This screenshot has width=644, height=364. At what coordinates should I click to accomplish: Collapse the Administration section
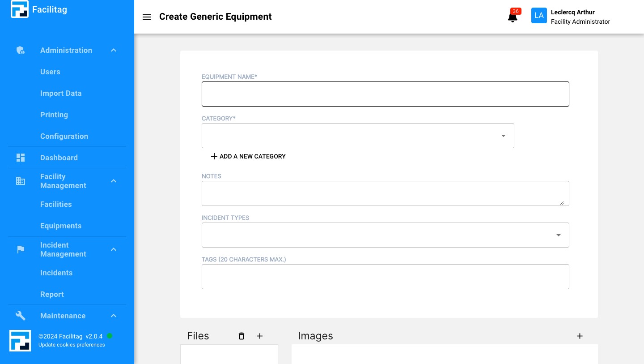pyautogui.click(x=114, y=50)
